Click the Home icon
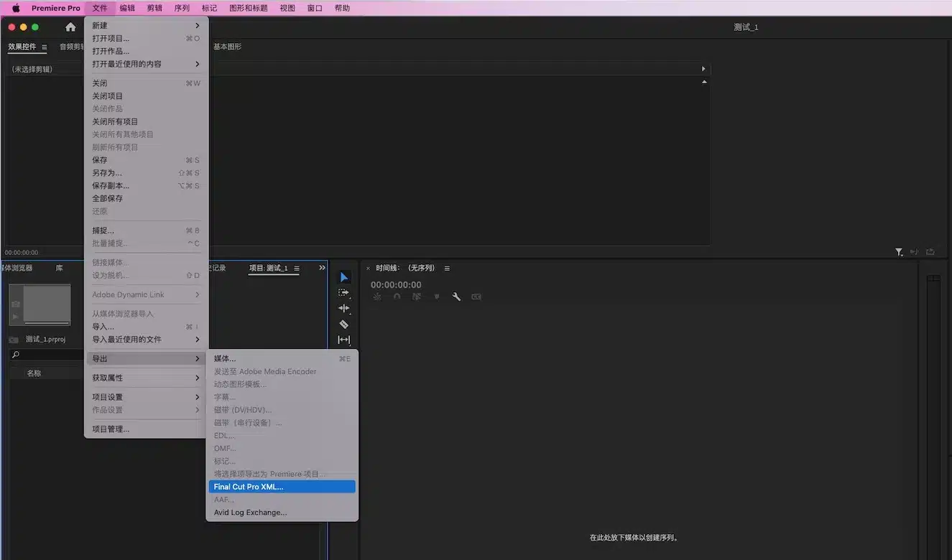Viewport: 952px width, 560px height. point(70,27)
